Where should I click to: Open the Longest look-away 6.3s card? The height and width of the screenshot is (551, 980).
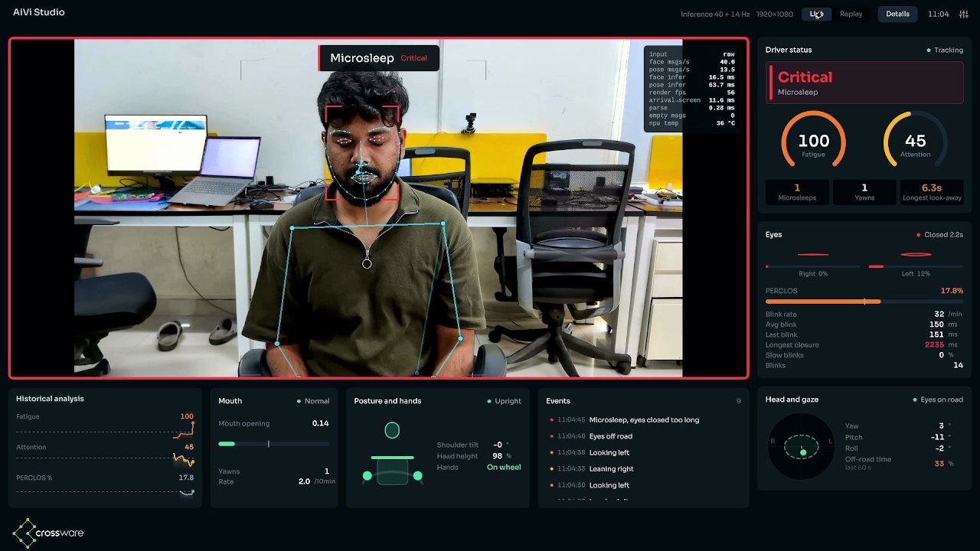932,192
